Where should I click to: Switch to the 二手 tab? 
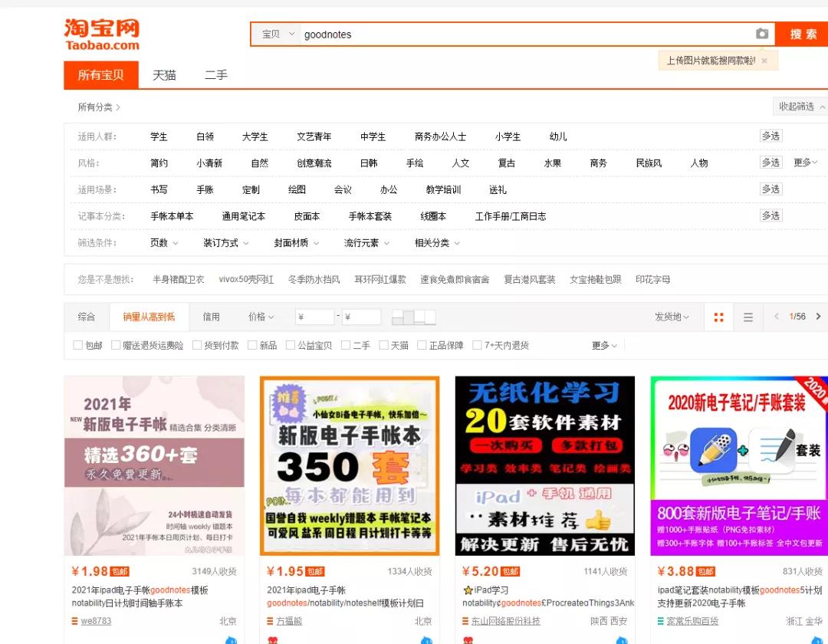coord(216,75)
